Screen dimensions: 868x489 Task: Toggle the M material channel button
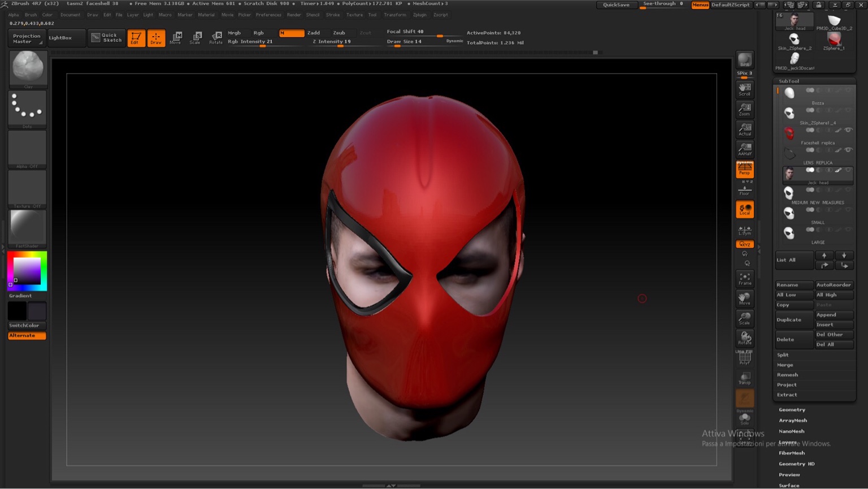(292, 33)
